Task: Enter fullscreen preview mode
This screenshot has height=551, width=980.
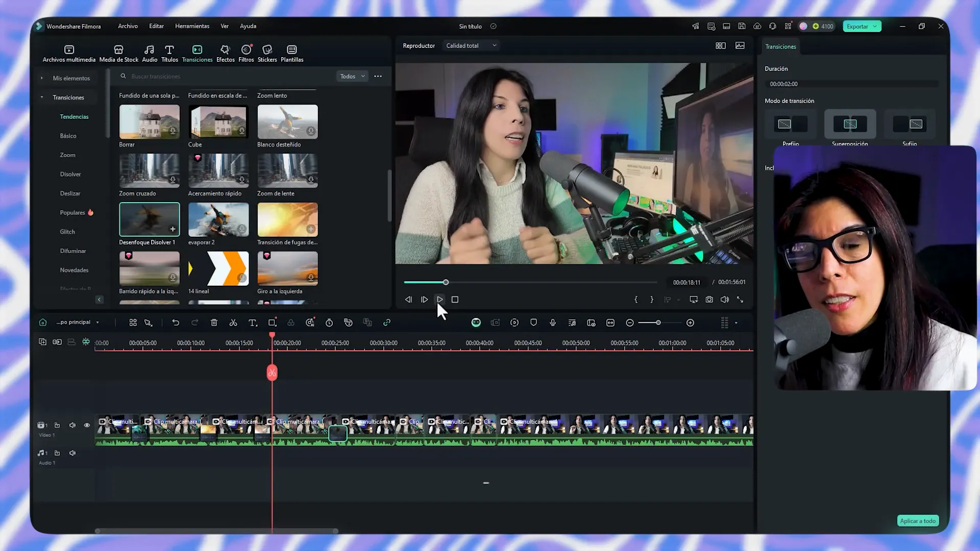Action: (x=740, y=300)
